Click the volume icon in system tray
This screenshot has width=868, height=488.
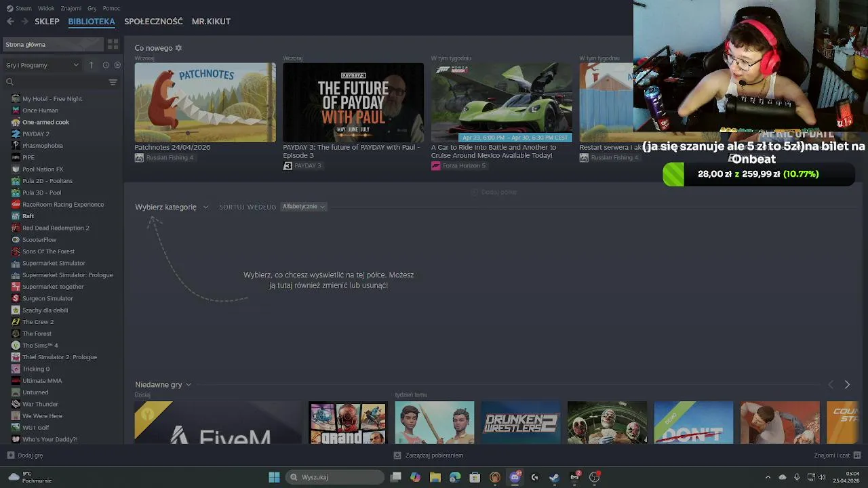(x=822, y=477)
